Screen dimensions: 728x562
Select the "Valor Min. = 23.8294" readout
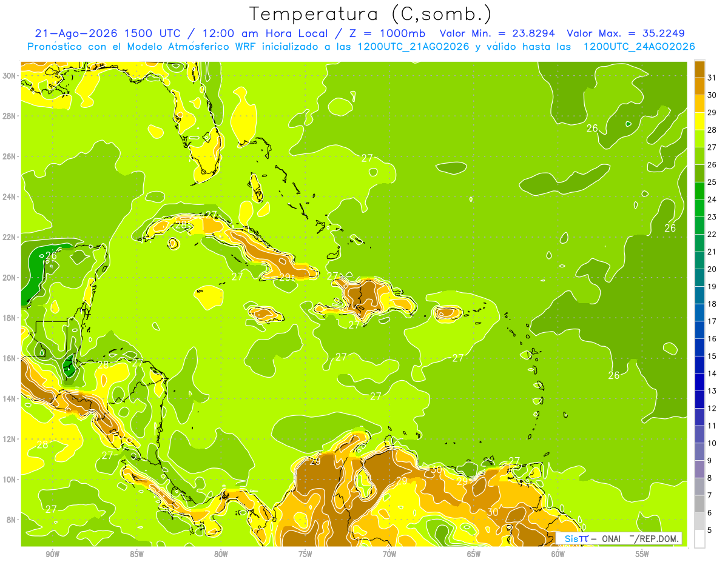click(498, 33)
